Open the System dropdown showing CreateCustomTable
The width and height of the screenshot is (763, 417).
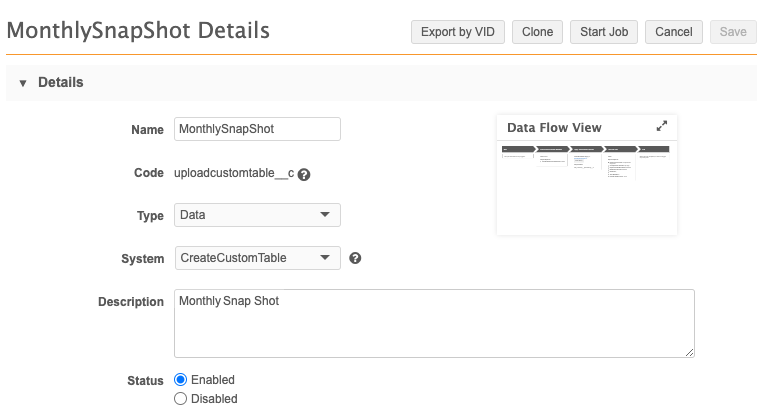click(x=257, y=258)
